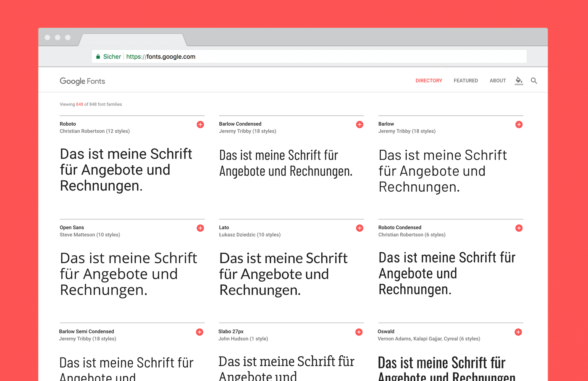588x381 pixels.
Task: Edit the Roboto Condensed sample preview text
Action: (447, 273)
